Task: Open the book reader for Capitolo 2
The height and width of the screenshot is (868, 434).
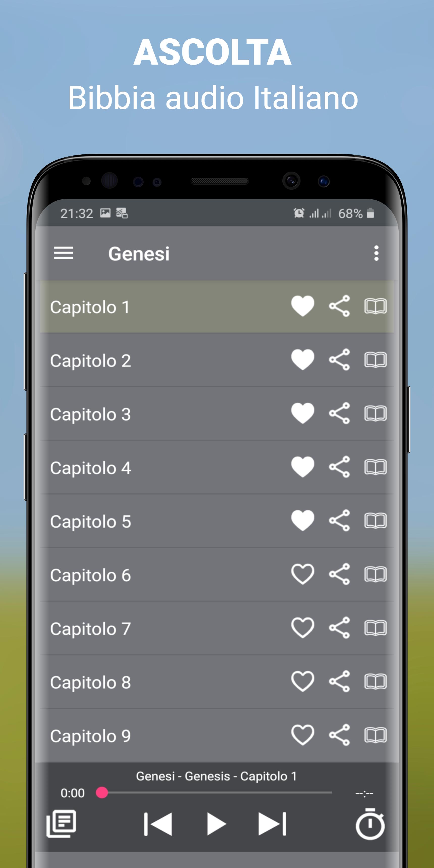Action: click(x=375, y=360)
